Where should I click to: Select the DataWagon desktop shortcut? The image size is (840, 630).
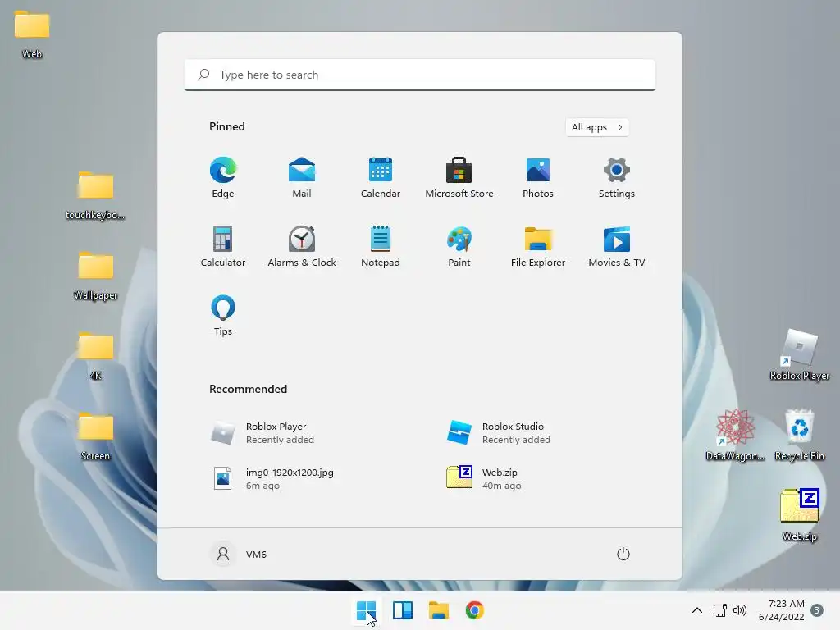(736, 435)
